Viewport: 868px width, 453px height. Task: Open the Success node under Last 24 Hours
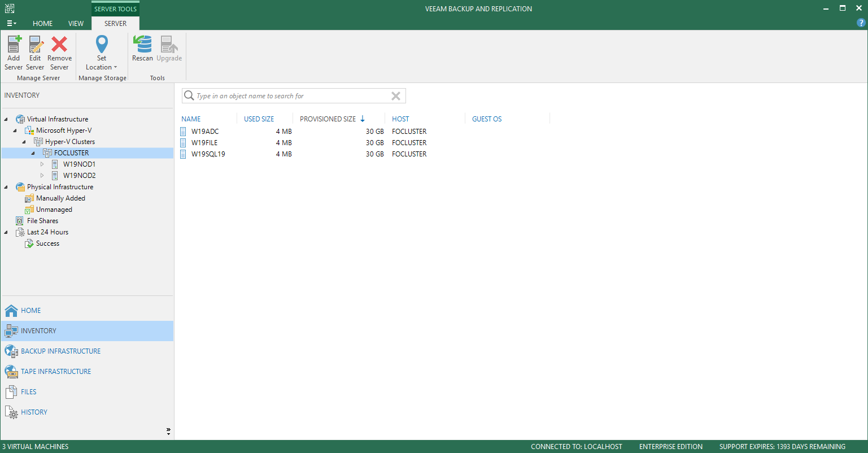(47, 243)
